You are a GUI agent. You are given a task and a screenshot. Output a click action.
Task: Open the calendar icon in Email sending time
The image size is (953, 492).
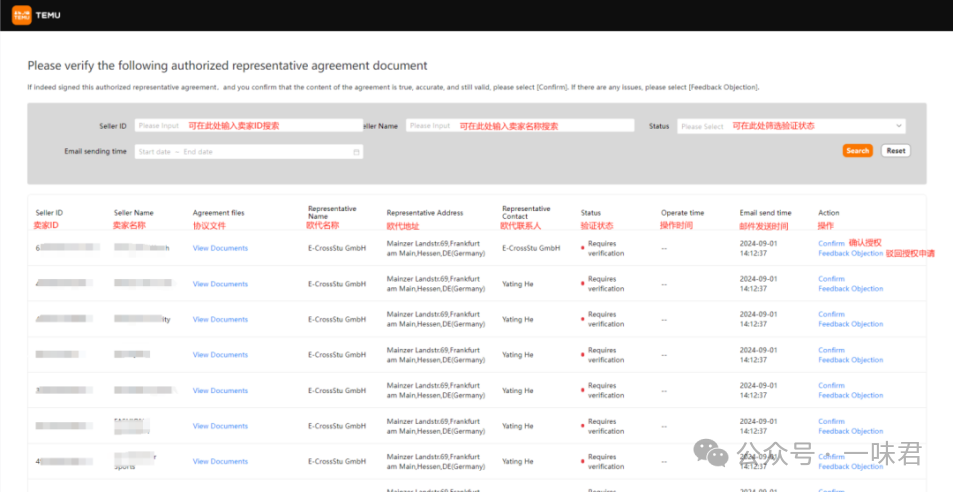tap(356, 152)
